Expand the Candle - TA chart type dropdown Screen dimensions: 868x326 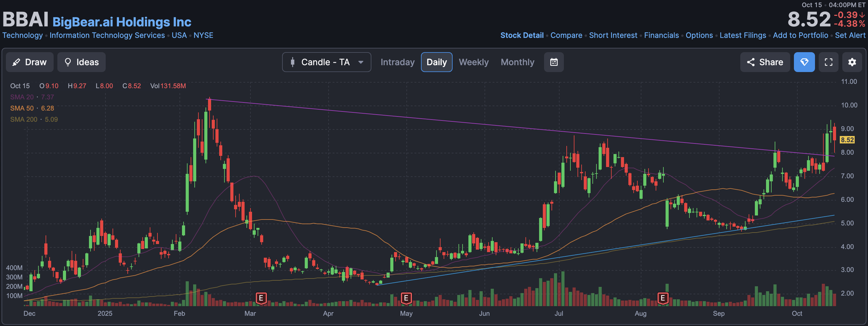326,62
